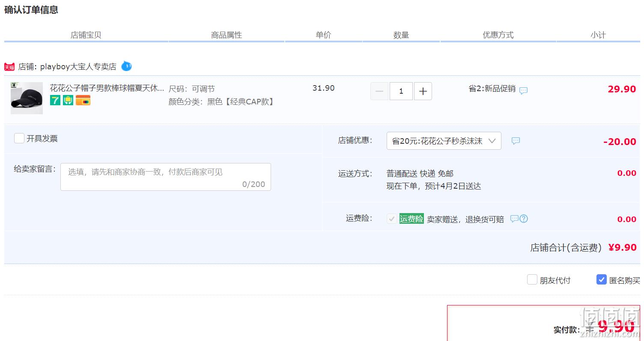Open the comment icon next to the shop discount dropdown
Viewport: 644px width, 341px height.
(x=516, y=141)
